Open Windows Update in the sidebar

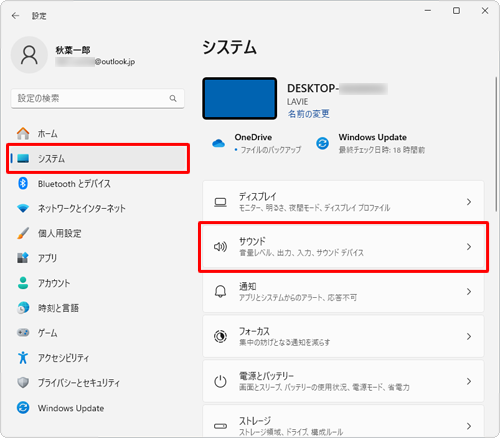point(98,408)
